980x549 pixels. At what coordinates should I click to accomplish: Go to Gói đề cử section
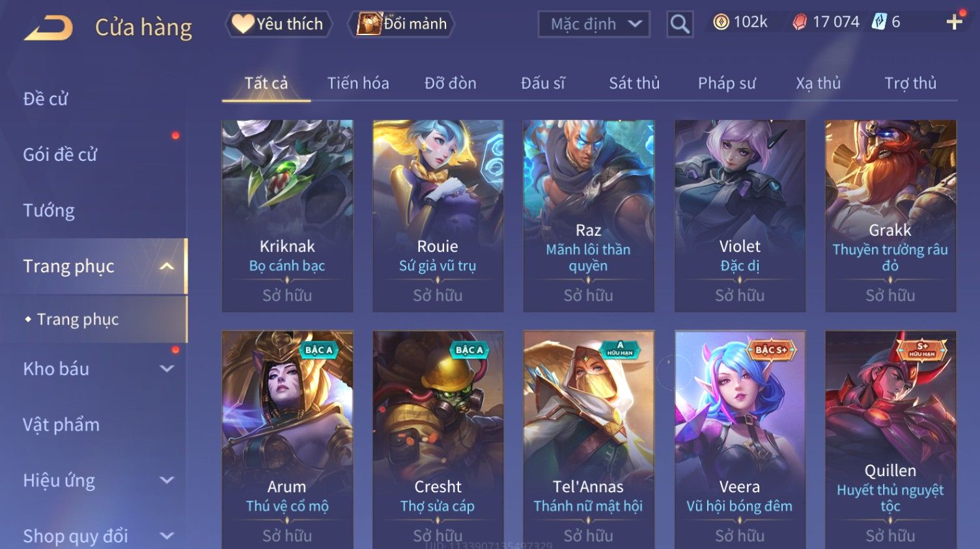(60, 154)
